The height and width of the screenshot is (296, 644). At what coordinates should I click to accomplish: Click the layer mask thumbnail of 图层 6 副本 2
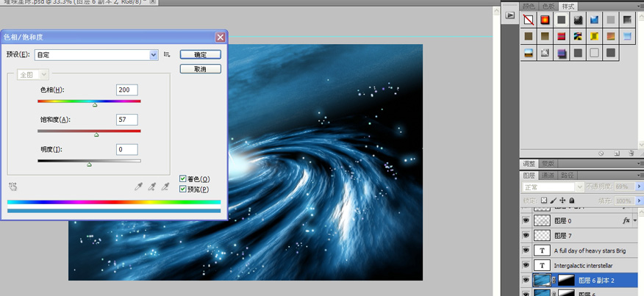566,281
